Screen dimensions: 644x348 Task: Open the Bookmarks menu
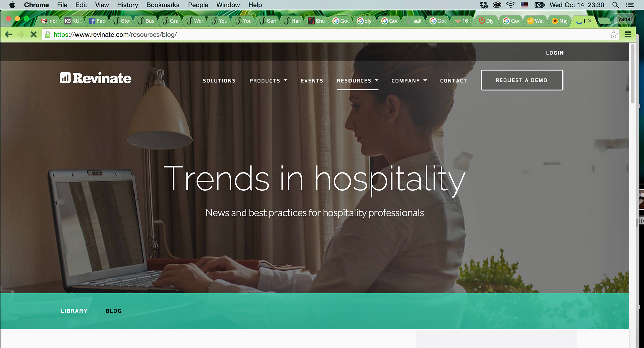click(x=163, y=5)
